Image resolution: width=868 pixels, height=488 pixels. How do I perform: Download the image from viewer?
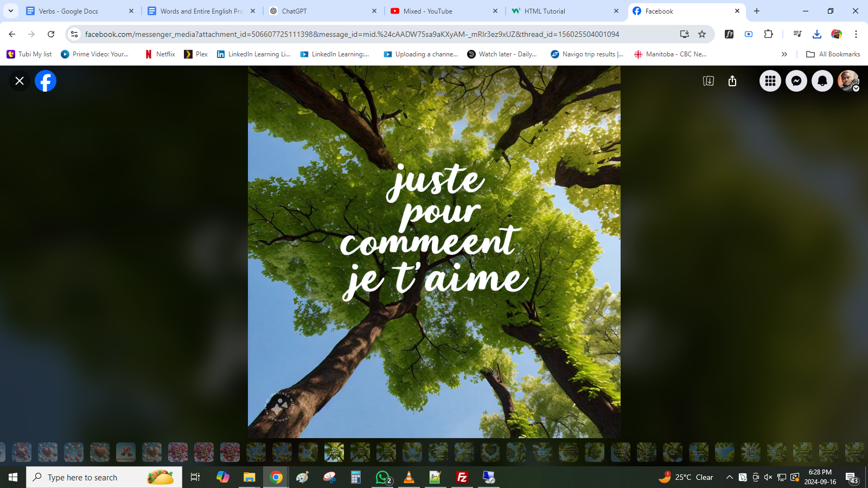(x=708, y=81)
